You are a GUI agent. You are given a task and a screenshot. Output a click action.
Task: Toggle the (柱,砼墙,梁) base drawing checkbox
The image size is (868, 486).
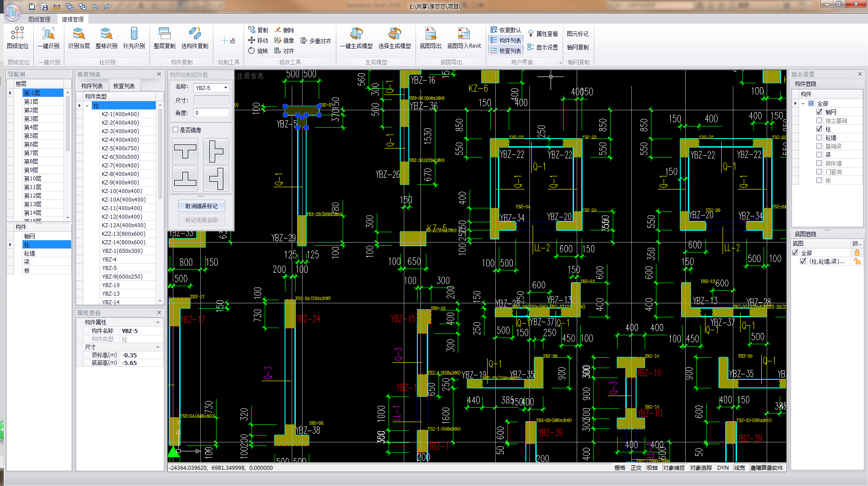(803, 261)
